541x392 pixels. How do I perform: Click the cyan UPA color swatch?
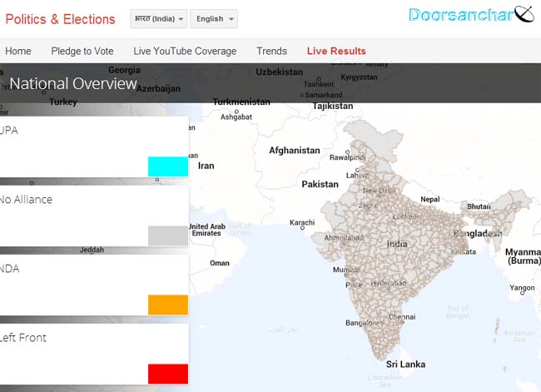[168, 166]
